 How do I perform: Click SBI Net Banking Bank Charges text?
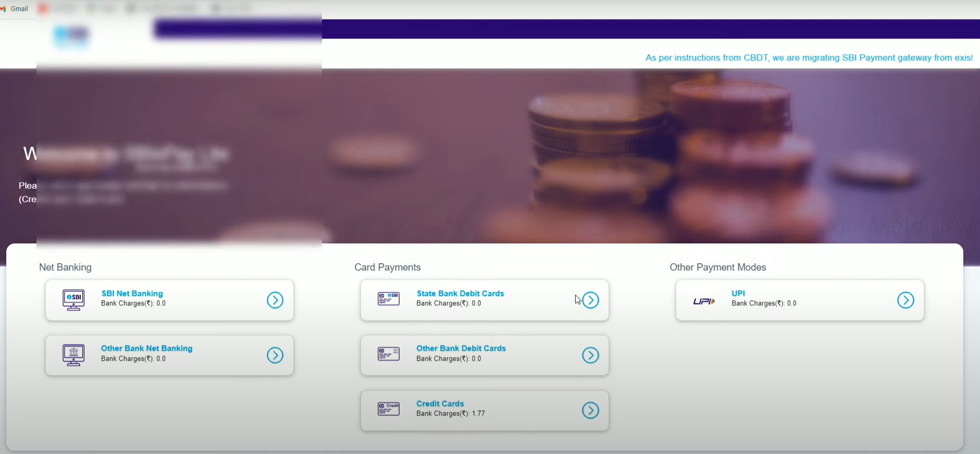pyautogui.click(x=133, y=303)
